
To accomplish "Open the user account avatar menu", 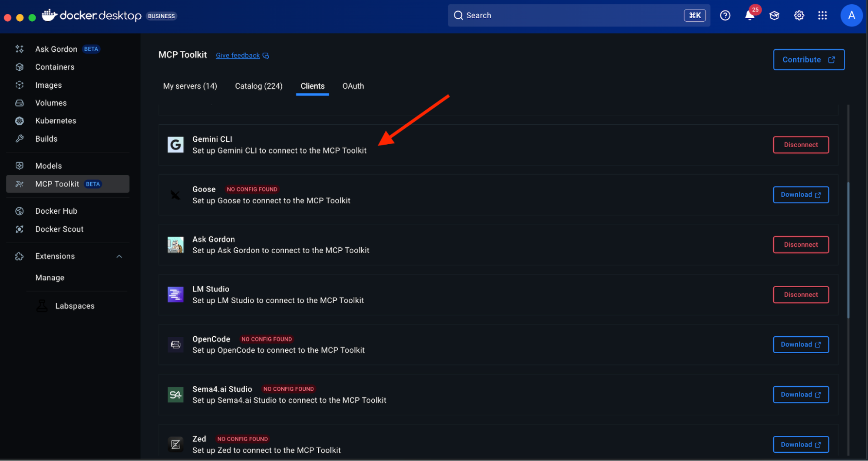I will [x=851, y=16].
